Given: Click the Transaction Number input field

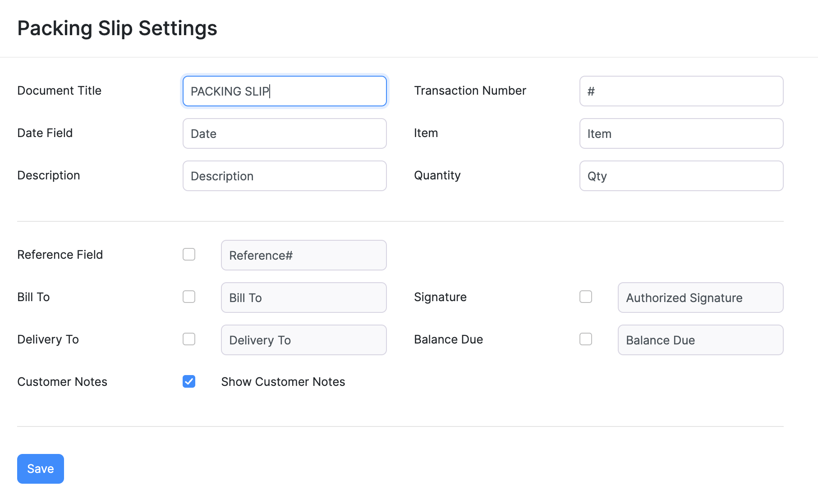Looking at the screenshot, I should pos(681,91).
